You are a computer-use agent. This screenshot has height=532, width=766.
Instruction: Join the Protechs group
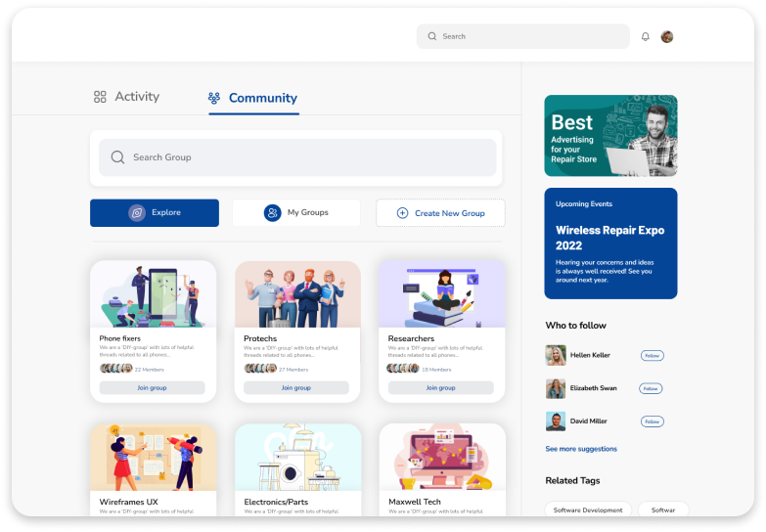click(296, 388)
